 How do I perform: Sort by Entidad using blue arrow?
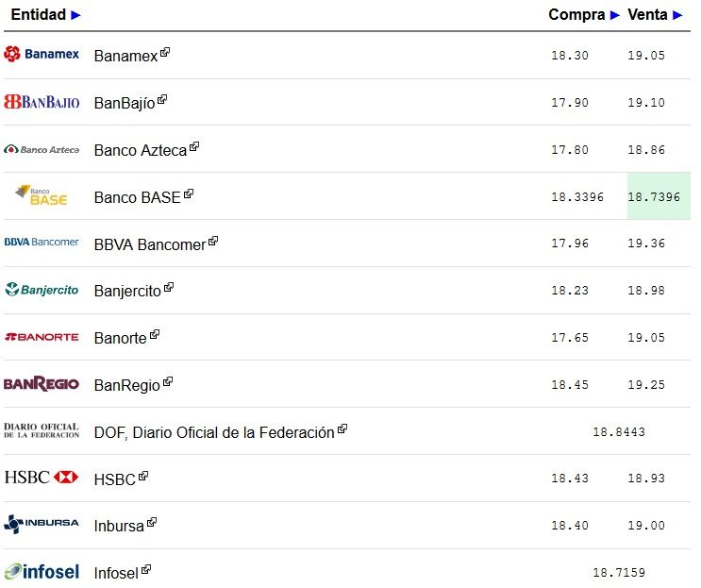[76, 15]
